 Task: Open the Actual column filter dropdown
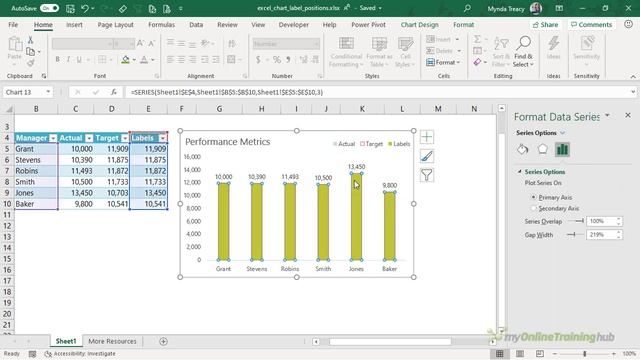coord(89,138)
